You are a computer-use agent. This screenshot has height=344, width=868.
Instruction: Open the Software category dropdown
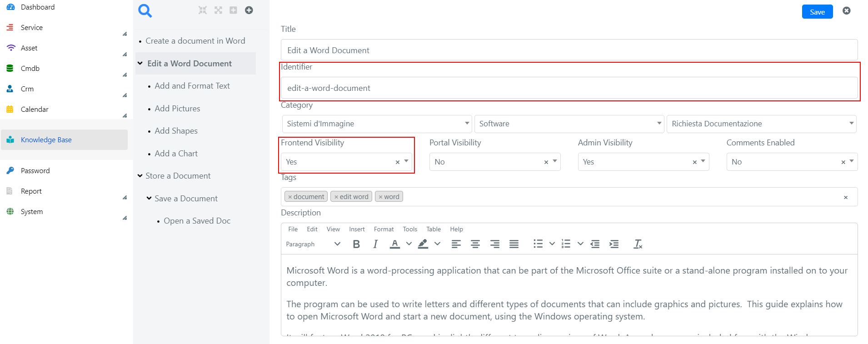pos(569,124)
